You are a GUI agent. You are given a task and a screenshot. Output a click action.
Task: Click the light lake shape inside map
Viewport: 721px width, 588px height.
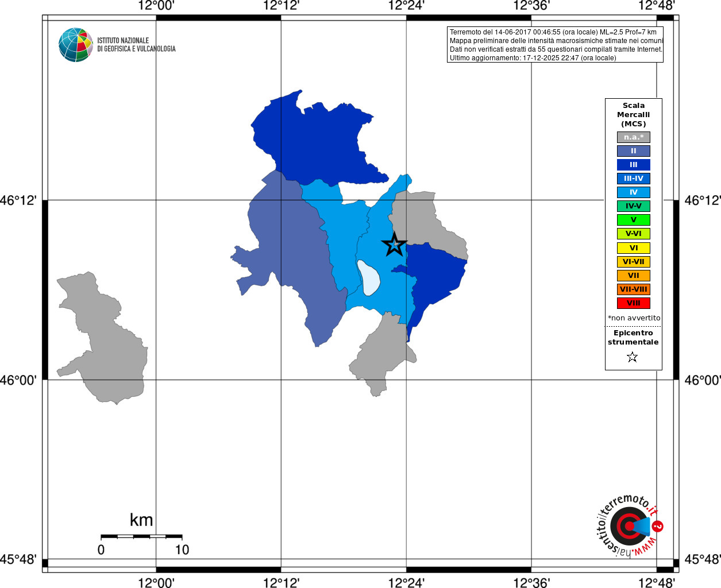tap(368, 278)
